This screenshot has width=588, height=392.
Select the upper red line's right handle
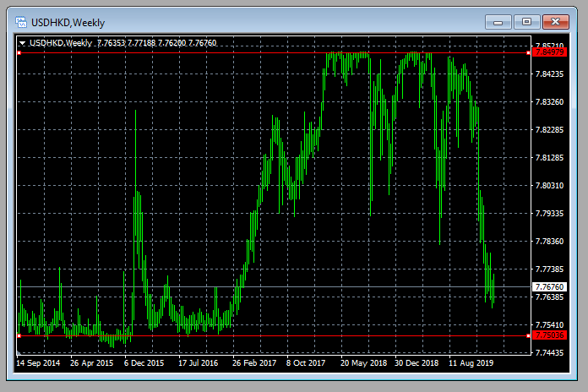(x=528, y=53)
